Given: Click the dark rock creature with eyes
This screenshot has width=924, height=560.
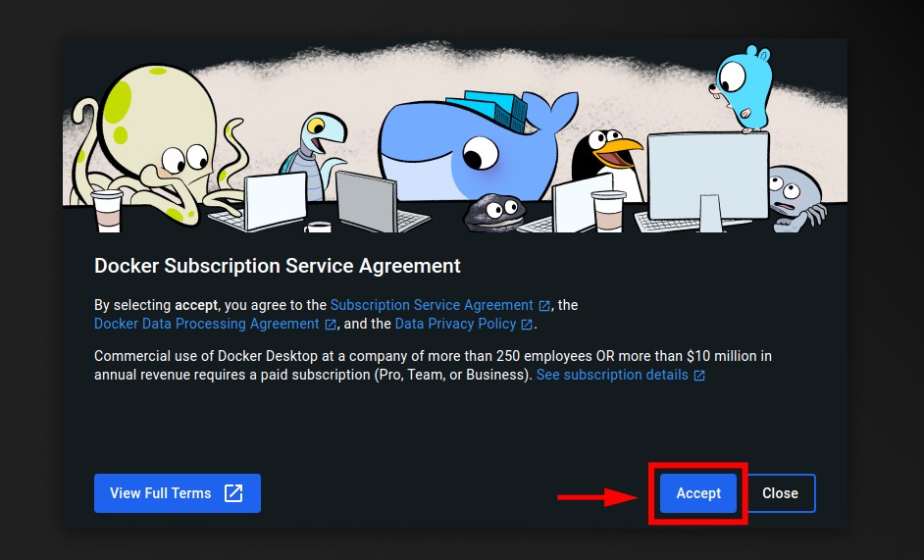Looking at the screenshot, I should (493, 212).
